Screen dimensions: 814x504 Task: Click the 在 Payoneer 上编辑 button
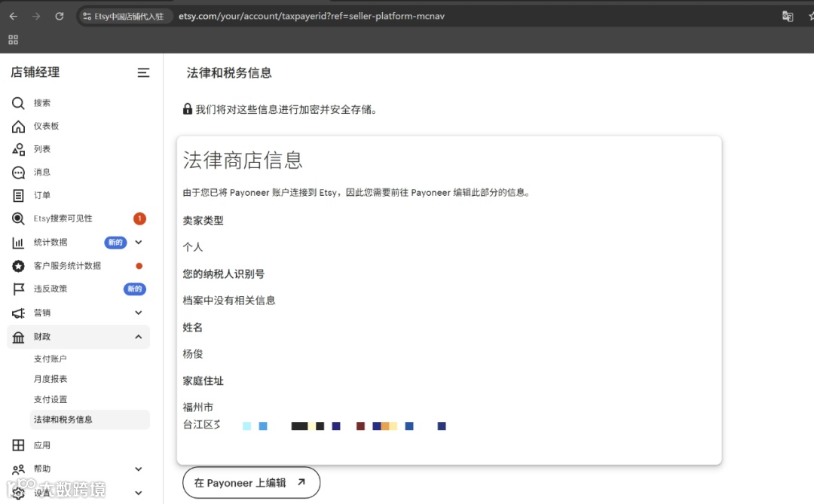[x=251, y=483]
